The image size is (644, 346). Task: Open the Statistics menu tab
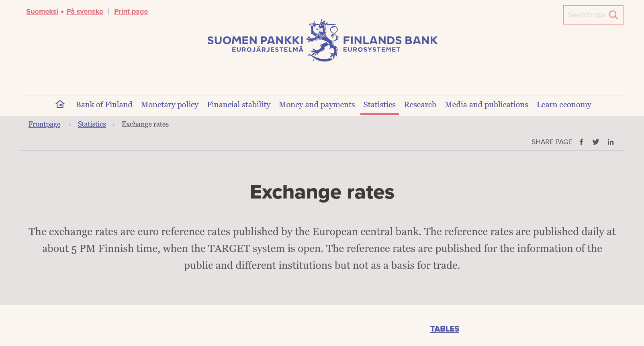379,105
